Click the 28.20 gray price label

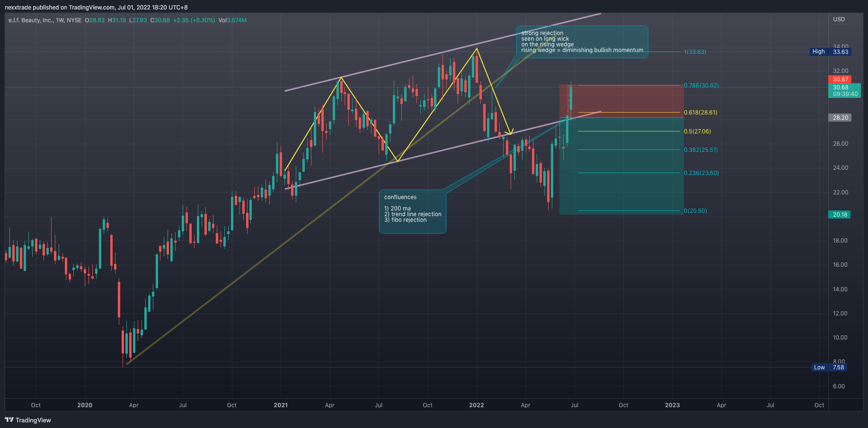[x=840, y=118]
